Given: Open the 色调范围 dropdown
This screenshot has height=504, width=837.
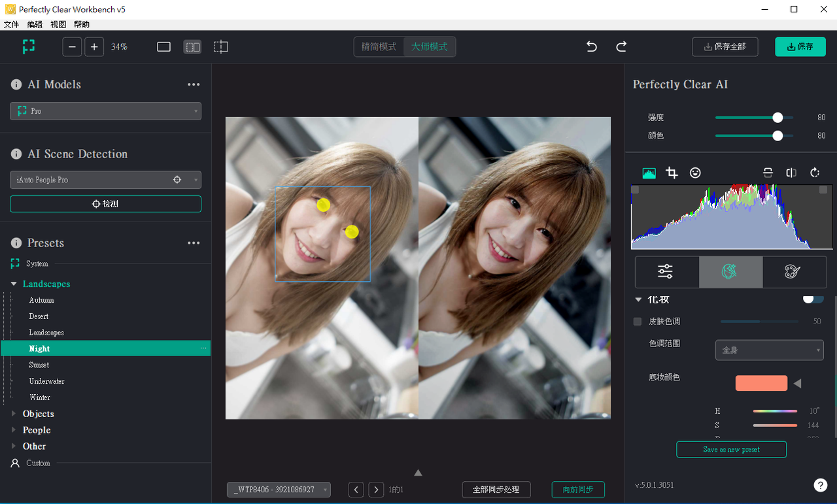Looking at the screenshot, I should pos(769,350).
